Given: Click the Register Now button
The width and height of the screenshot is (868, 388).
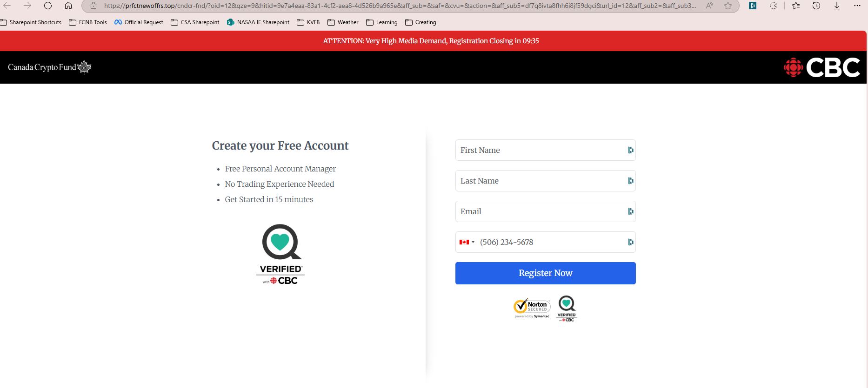Looking at the screenshot, I should tap(545, 273).
